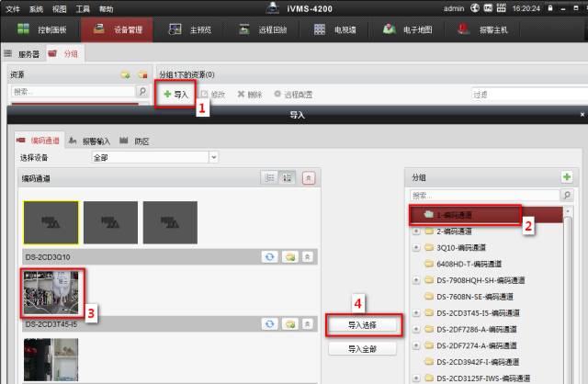Switch 编码通道 panel to thumbnail view
Viewport: 588px width, 384px height.
(x=288, y=176)
